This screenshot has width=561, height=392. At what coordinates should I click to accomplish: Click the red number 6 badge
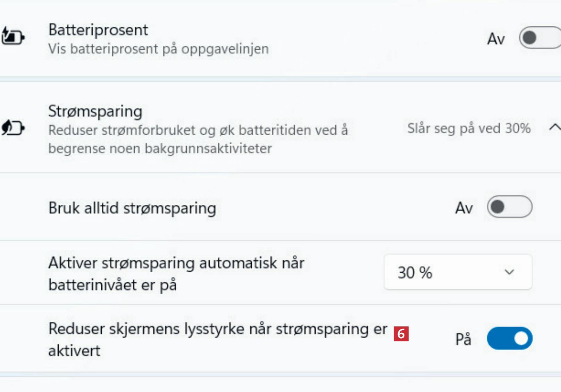(401, 334)
